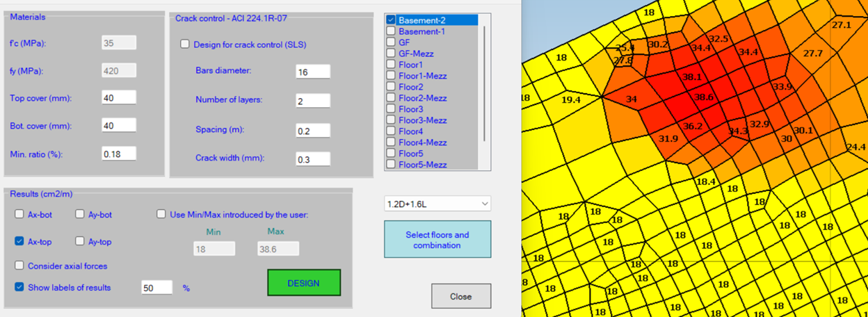Click the Close button
868x317 pixels.
pos(460,296)
